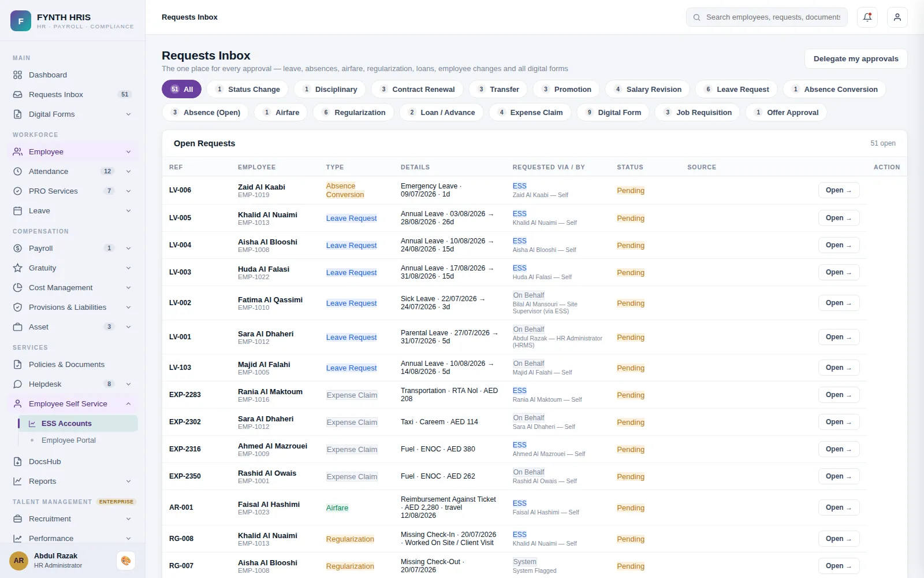This screenshot has height=578, width=924.
Task: Click the Salary Revision filter chip
Action: [x=647, y=90]
